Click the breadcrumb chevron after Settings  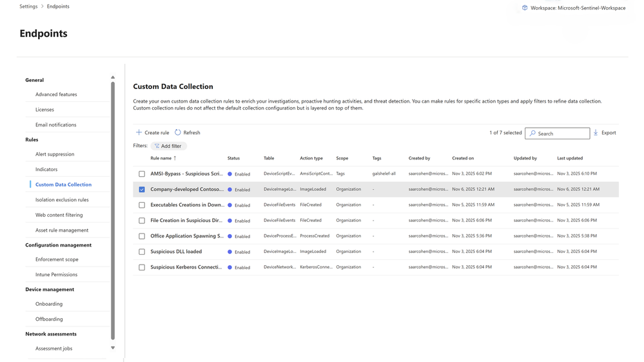coord(43,6)
